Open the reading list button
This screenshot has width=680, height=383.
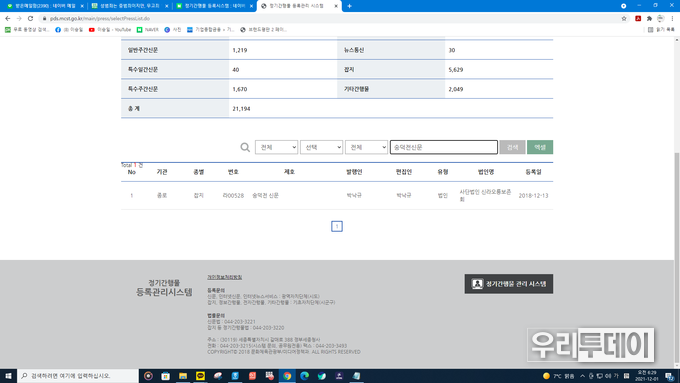661,29
